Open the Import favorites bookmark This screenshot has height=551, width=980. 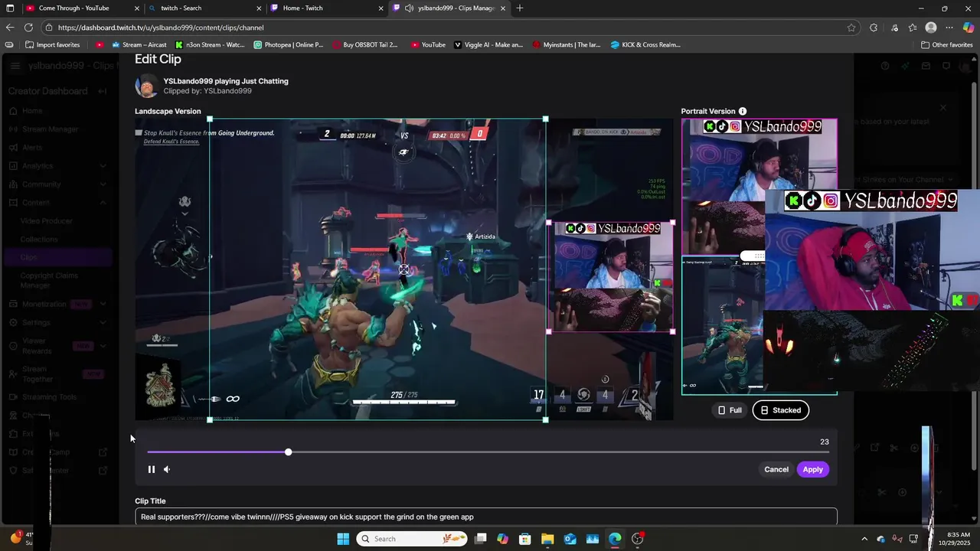(x=52, y=45)
